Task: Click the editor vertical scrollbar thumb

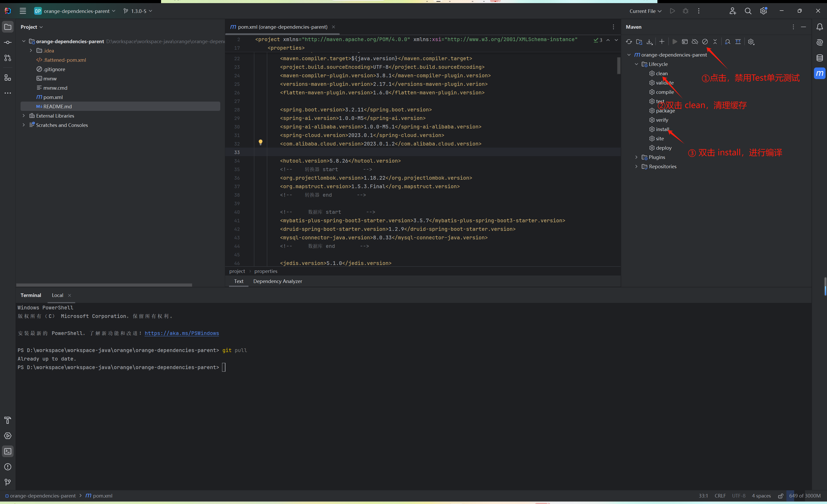Action: 619,65
